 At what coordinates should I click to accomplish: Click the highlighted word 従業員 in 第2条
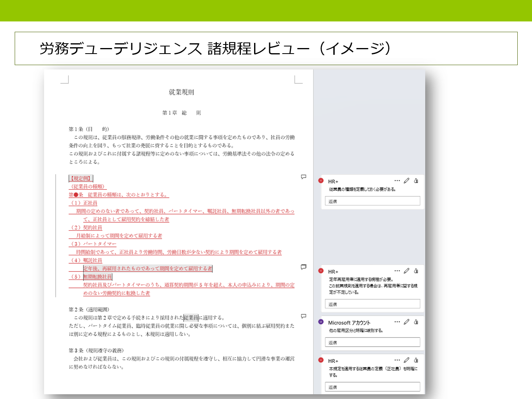(x=191, y=318)
